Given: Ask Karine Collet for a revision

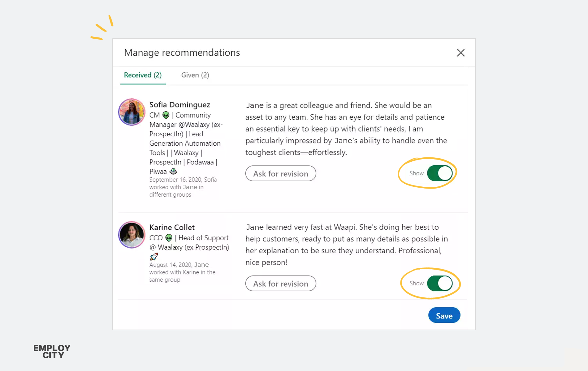Looking at the screenshot, I should tap(281, 284).
